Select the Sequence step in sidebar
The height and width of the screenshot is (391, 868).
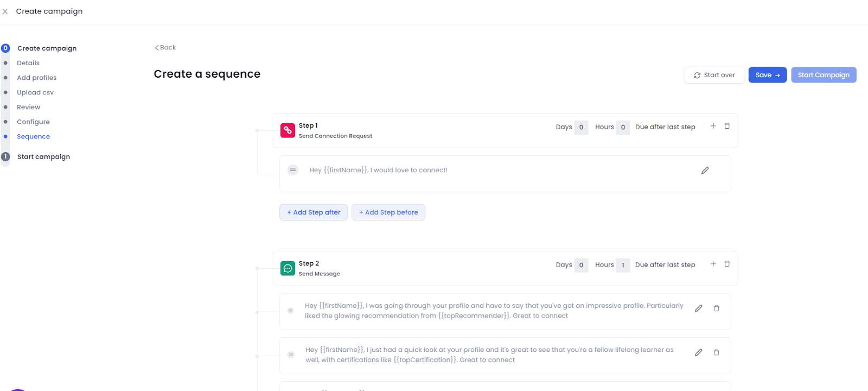[33, 136]
